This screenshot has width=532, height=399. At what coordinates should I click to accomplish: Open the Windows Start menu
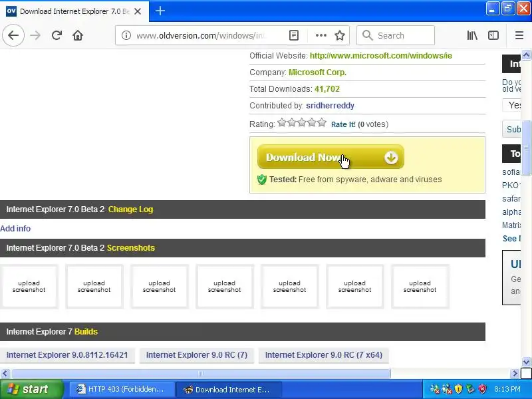(x=31, y=389)
